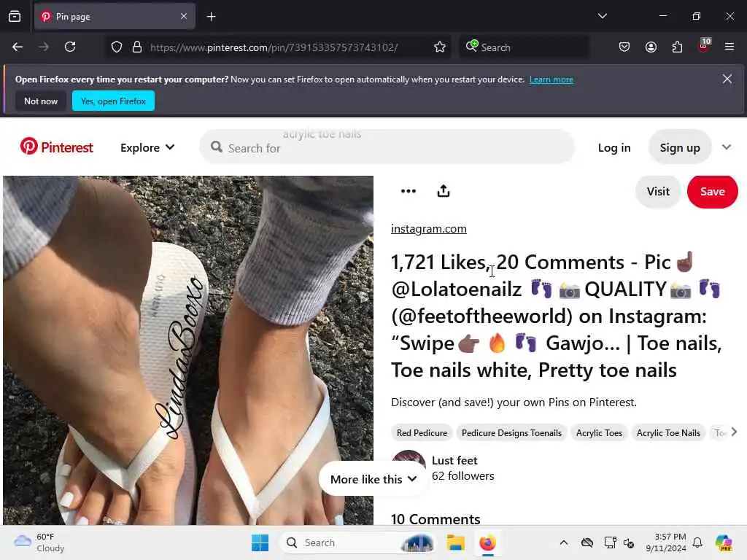Select the Acrylic Toes tag
Screen dimensions: 747x560
click(x=599, y=433)
